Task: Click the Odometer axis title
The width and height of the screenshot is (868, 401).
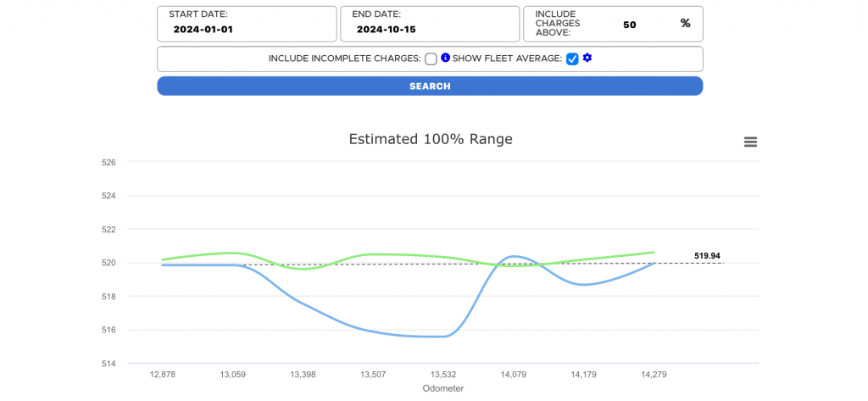Action: (442, 388)
